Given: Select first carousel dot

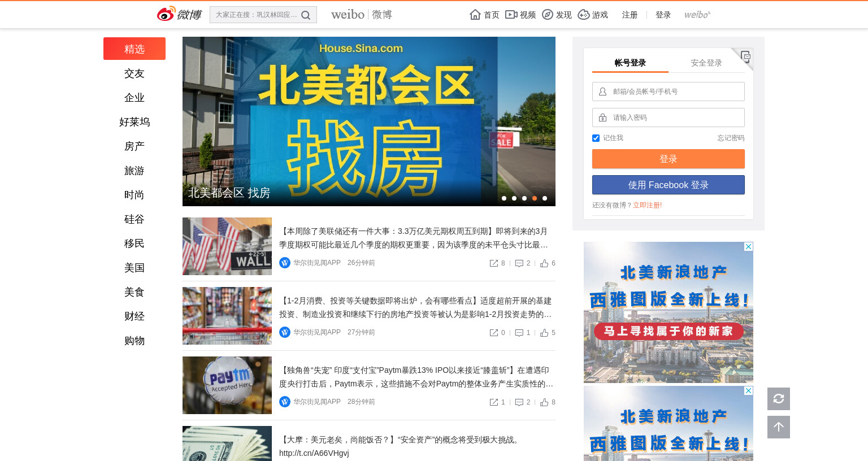Looking at the screenshot, I should [504, 198].
